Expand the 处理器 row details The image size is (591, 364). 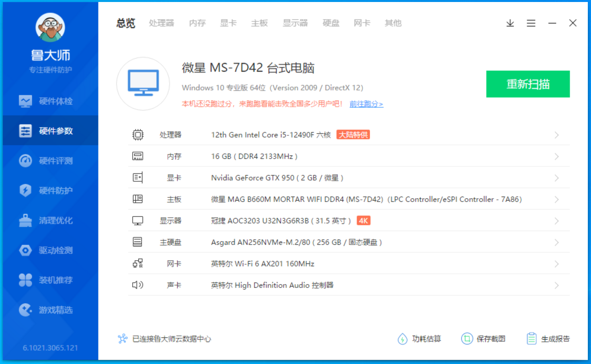pyautogui.click(x=556, y=135)
